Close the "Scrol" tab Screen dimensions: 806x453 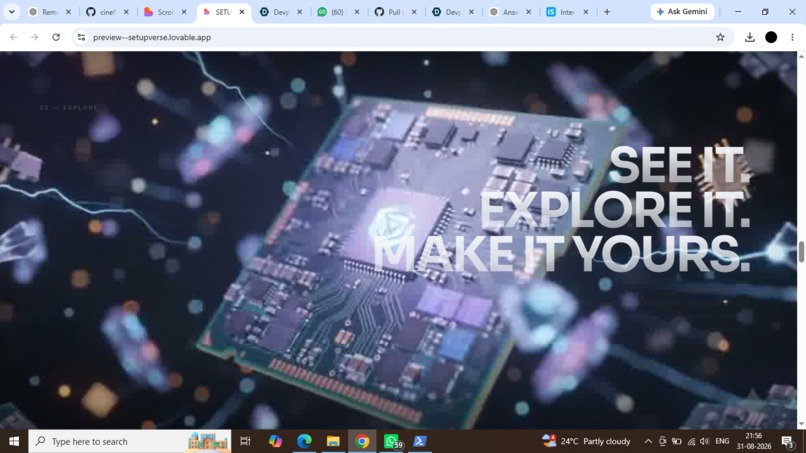coord(184,12)
